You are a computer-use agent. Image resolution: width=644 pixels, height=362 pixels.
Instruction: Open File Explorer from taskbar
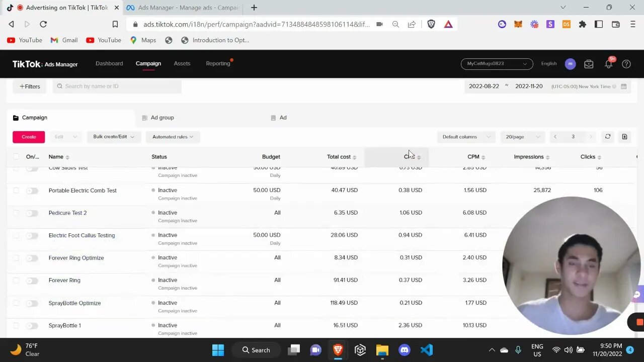[x=382, y=350]
